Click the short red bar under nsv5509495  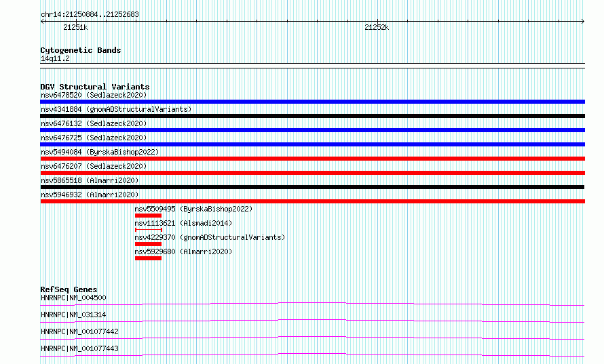[x=149, y=216]
